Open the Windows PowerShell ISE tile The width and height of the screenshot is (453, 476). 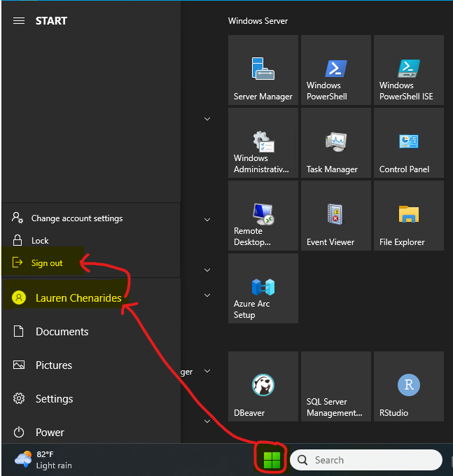[x=409, y=70]
